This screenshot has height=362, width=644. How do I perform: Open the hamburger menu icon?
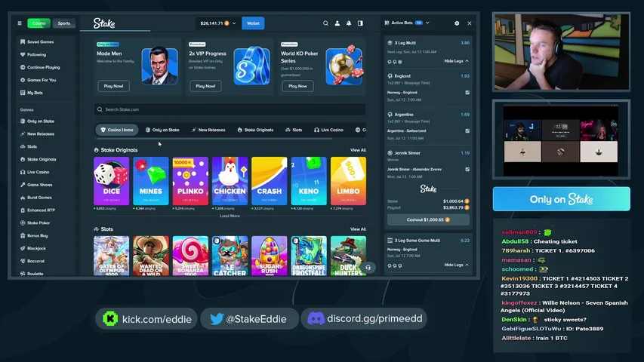pos(20,23)
